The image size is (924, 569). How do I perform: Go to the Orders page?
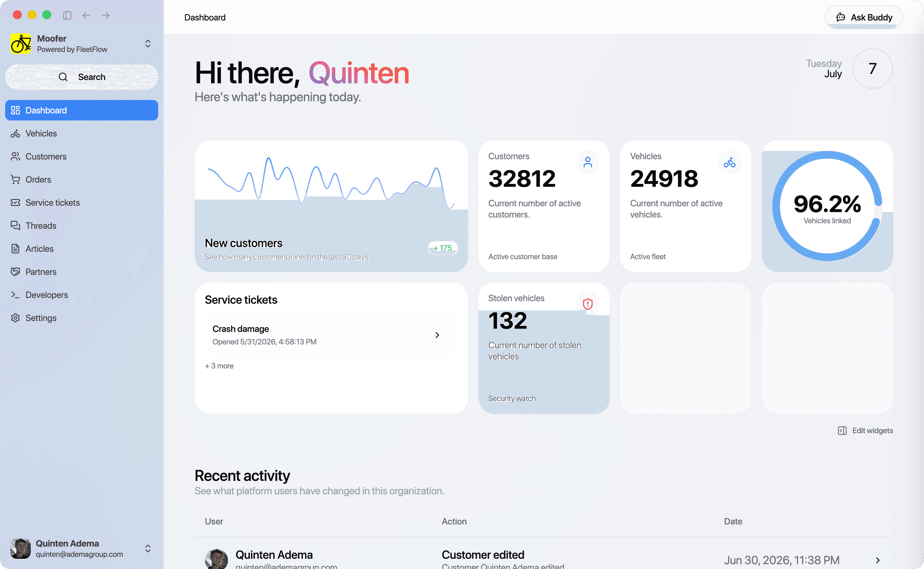tap(82, 179)
